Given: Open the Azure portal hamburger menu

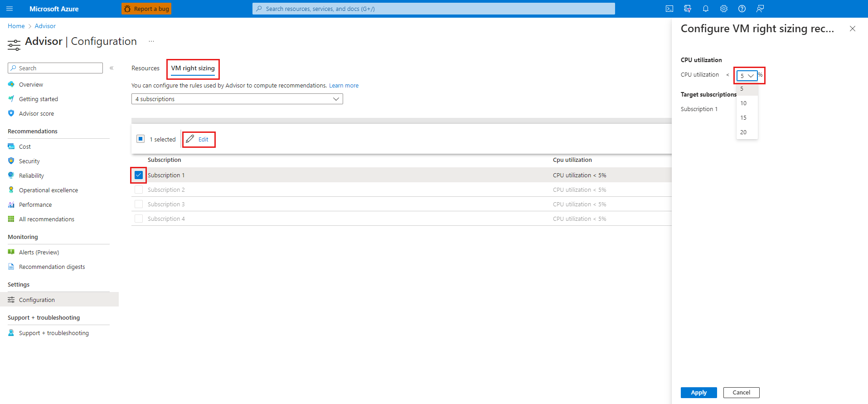Looking at the screenshot, I should 10,9.
